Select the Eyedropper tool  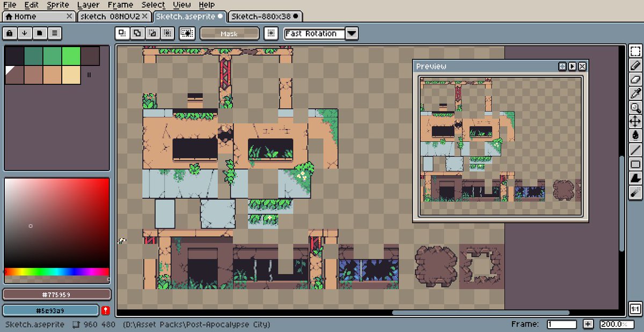635,93
